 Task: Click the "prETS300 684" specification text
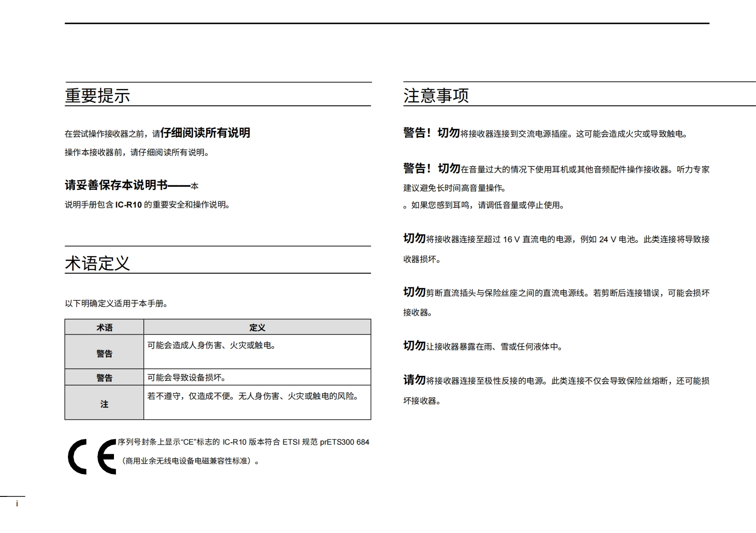coord(344,442)
